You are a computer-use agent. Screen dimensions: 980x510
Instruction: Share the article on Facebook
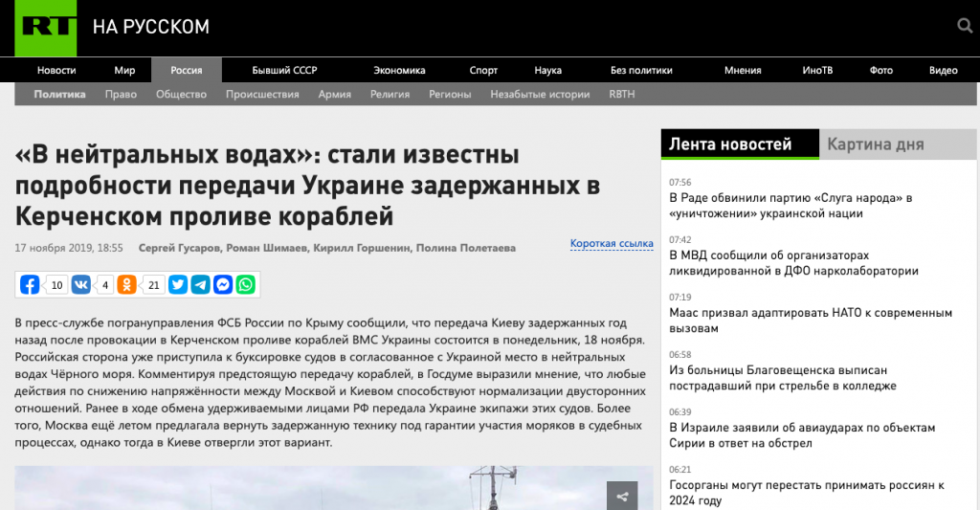[31, 284]
